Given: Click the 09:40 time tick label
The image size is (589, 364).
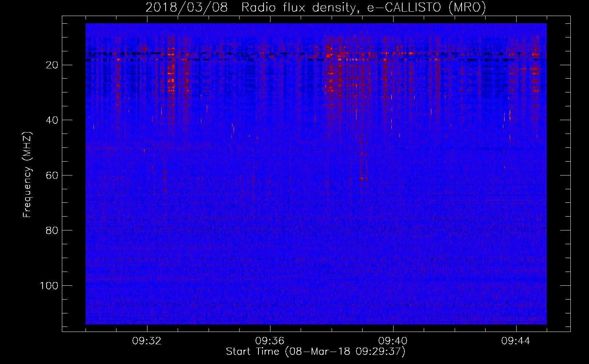Looking at the screenshot, I should pos(393,341).
